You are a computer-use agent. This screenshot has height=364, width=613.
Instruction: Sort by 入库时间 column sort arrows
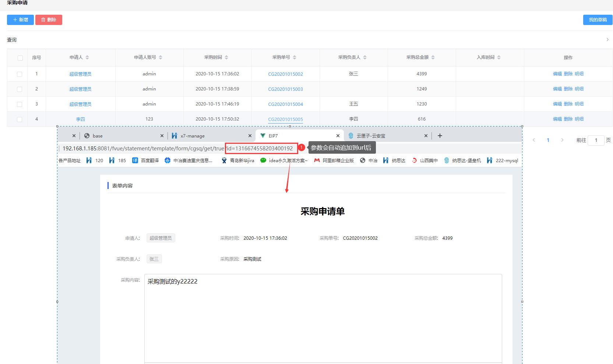click(x=499, y=57)
